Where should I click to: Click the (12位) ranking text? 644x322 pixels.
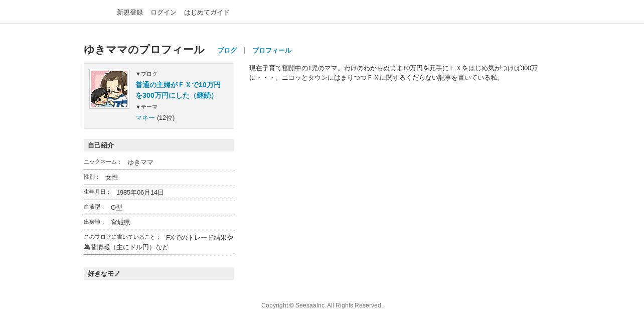[166, 118]
